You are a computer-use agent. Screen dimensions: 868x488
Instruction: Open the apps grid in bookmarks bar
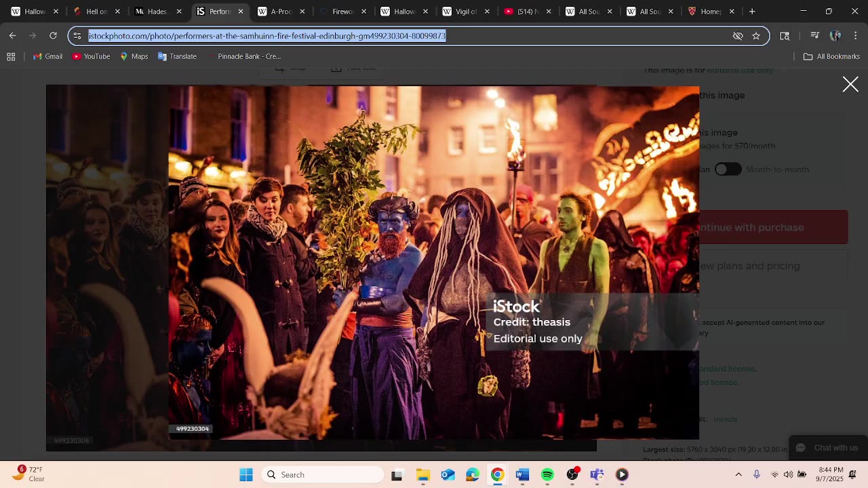click(11, 56)
